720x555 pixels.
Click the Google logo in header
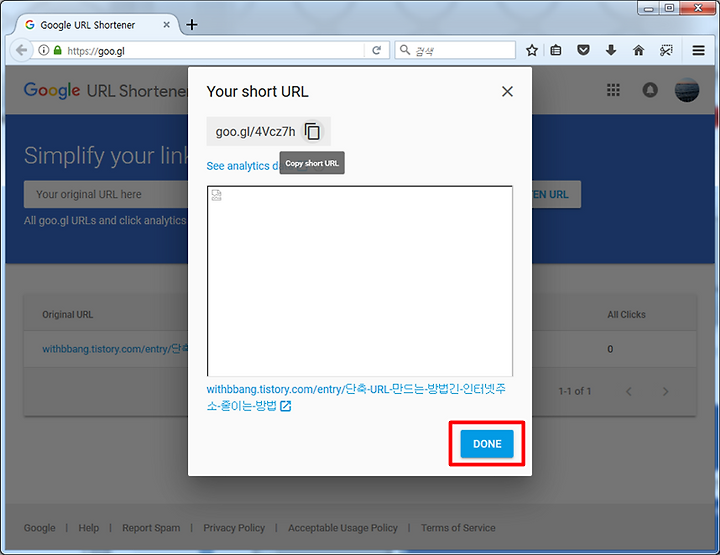tap(52, 90)
